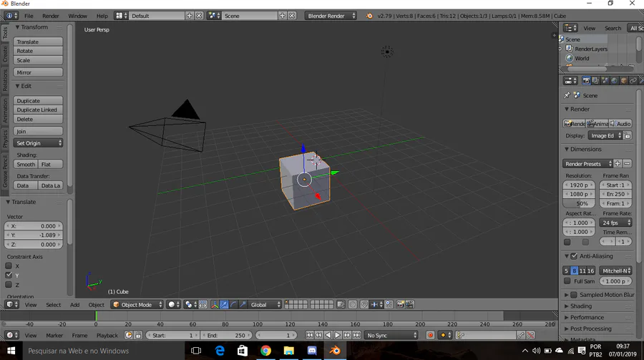
Task: Toggle proportional editing button in 3D header
Action: pyautogui.click(x=352, y=304)
